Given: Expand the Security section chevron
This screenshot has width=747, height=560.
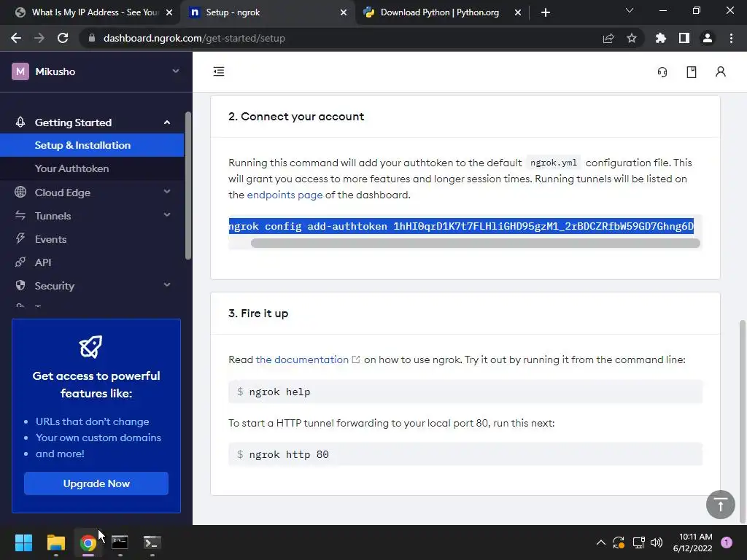Looking at the screenshot, I should pos(167,285).
